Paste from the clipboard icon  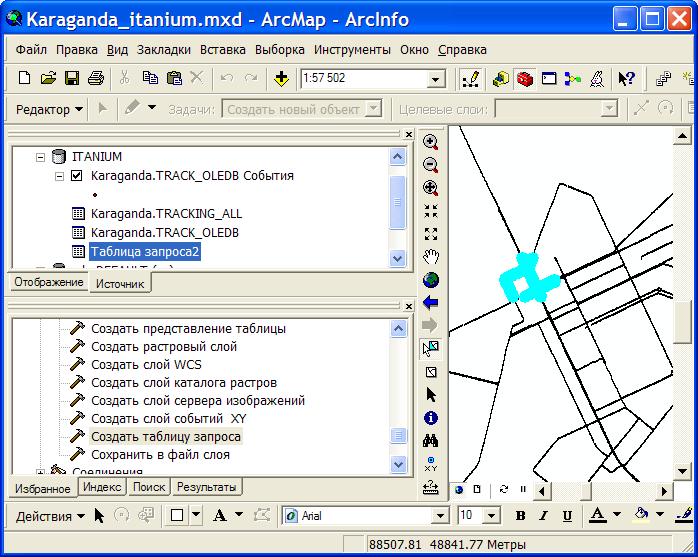(x=174, y=79)
